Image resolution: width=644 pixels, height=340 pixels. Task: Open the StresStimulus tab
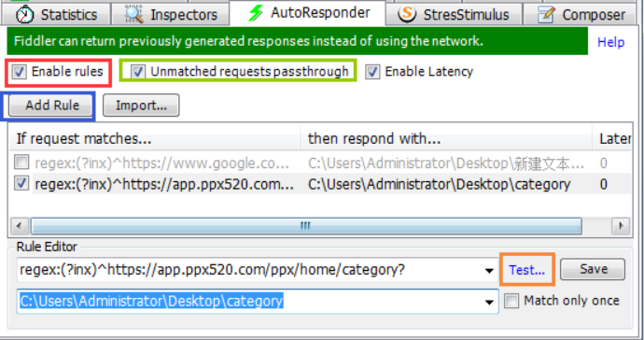[454, 15]
